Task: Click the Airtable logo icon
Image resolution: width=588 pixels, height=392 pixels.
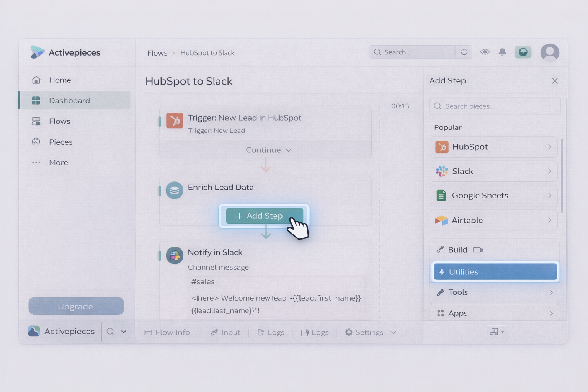Action: [441, 220]
